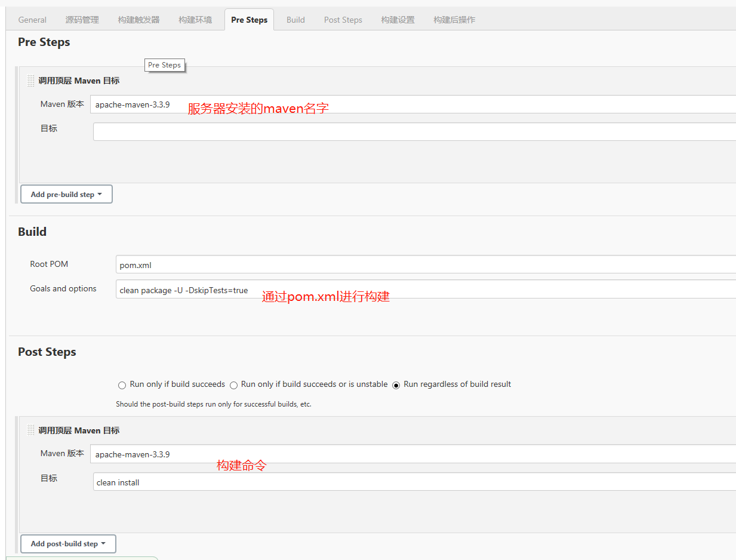Go to the 构建触发器 tab
The image size is (736, 560).
click(x=138, y=20)
